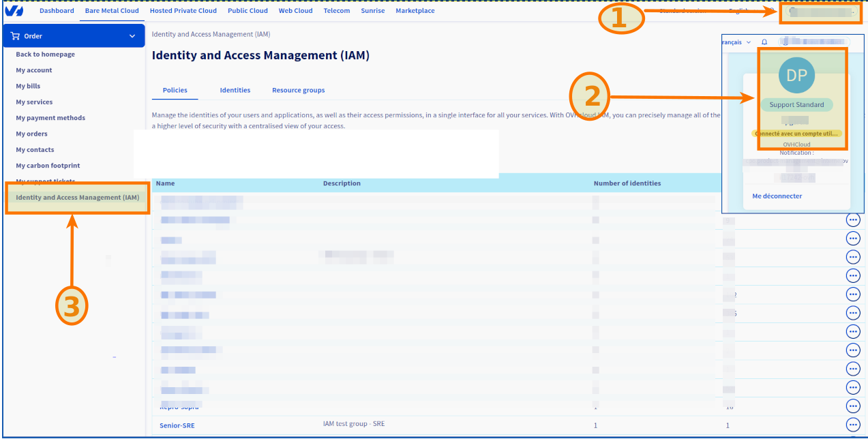Screen dimensions: 868x439
Task: Click the Senior-SRE policy name
Action: click(x=177, y=425)
